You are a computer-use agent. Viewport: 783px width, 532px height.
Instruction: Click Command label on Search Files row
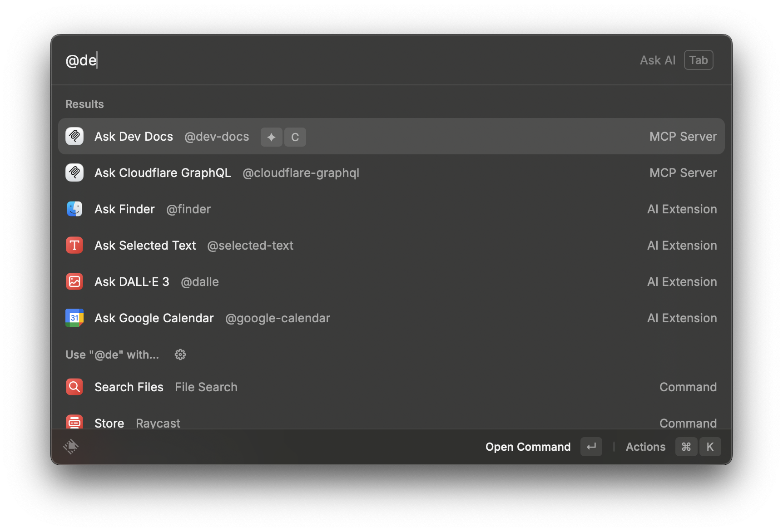pos(688,387)
